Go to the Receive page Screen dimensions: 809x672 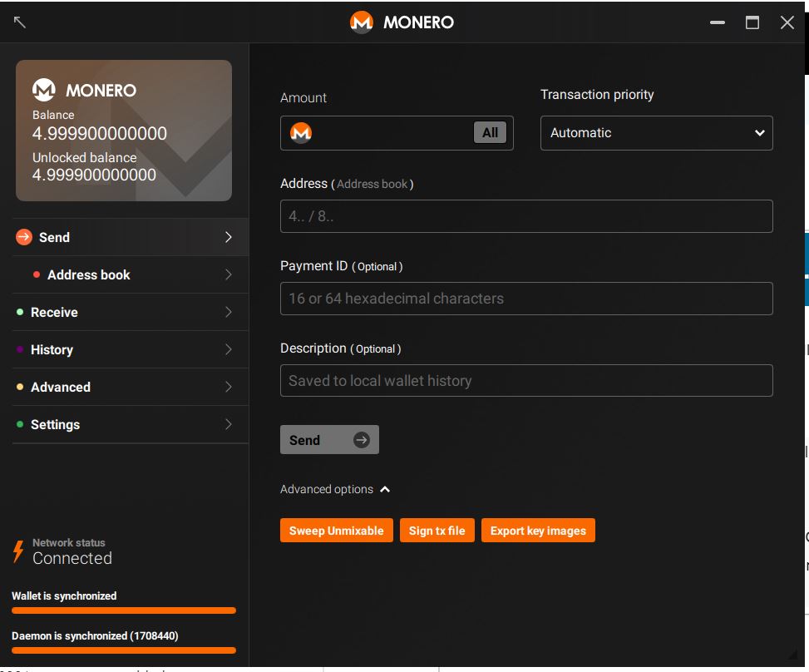[x=130, y=312]
